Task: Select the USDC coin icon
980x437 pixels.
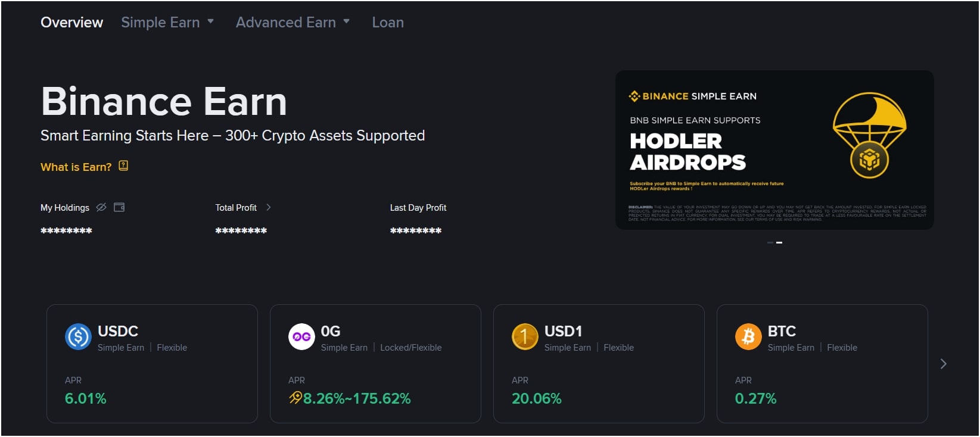Action: pos(78,336)
